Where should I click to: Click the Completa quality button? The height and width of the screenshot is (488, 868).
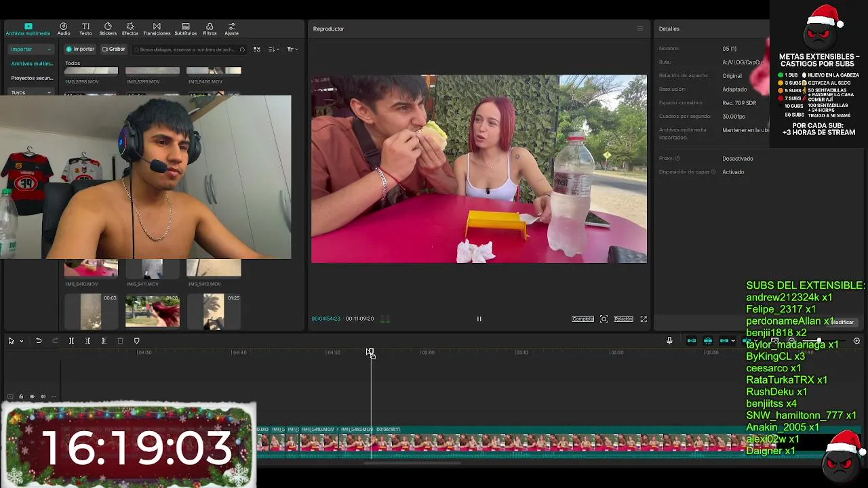pos(583,319)
